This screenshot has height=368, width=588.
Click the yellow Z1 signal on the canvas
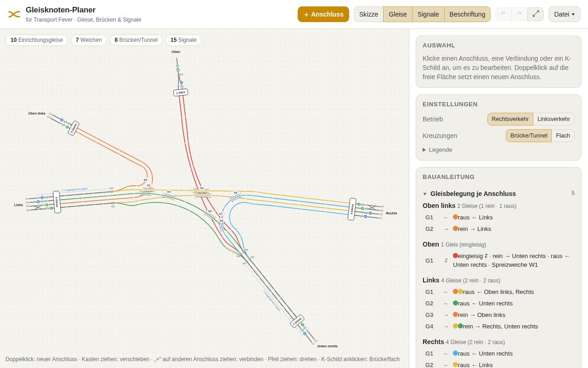point(233,252)
